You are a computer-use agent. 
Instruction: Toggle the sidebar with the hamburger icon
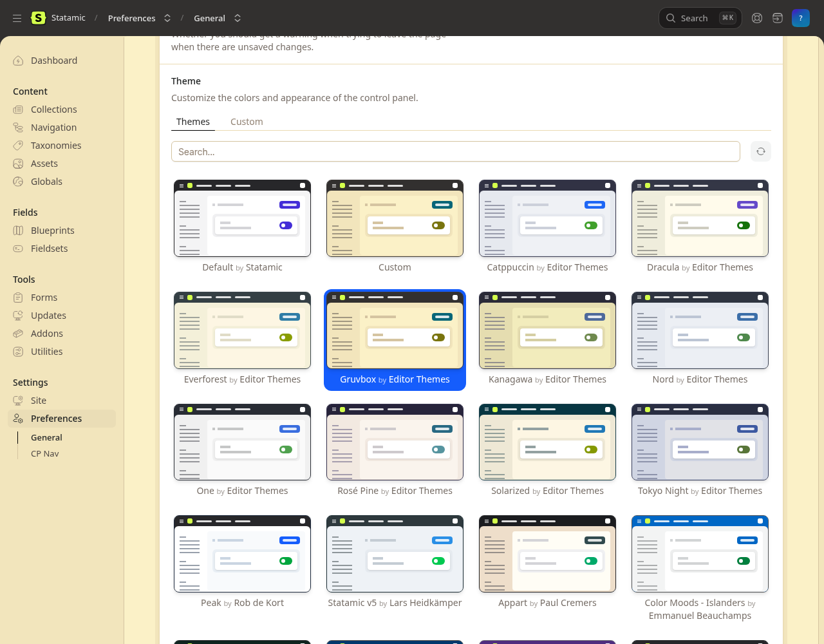click(x=17, y=18)
